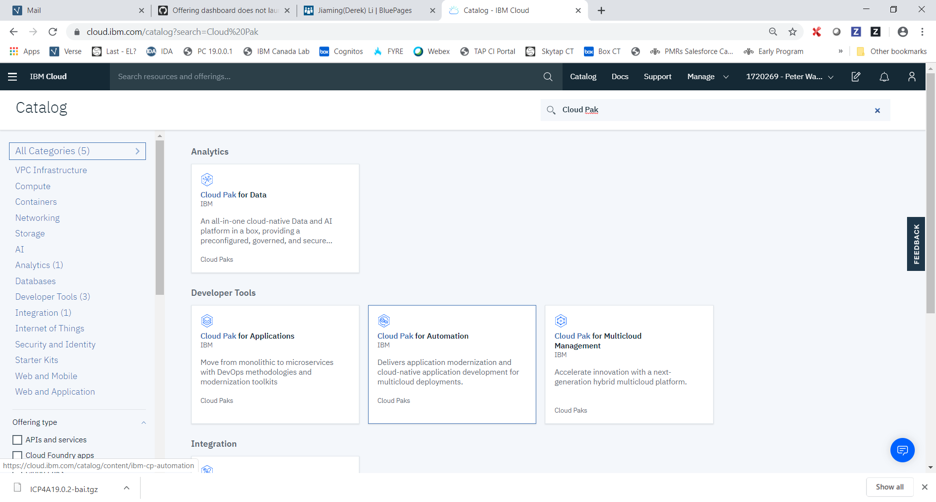Clear the Cloud Pak catalog search

(x=878, y=110)
